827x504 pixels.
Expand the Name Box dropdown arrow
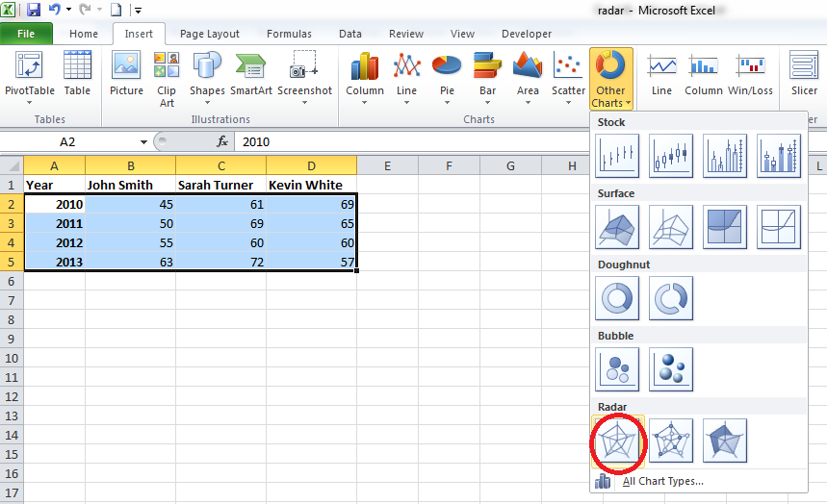[x=143, y=141]
